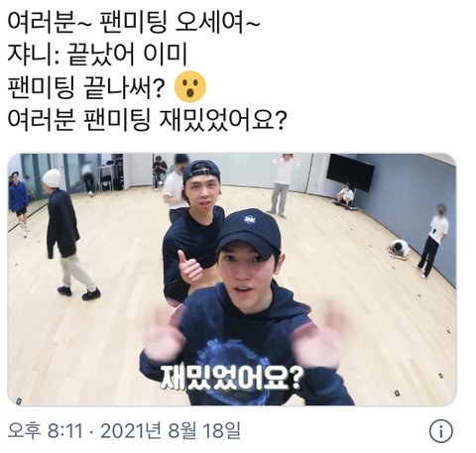Click the logo on the front black cap
Screen dimensions: 476x453
[x=248, y=219]
